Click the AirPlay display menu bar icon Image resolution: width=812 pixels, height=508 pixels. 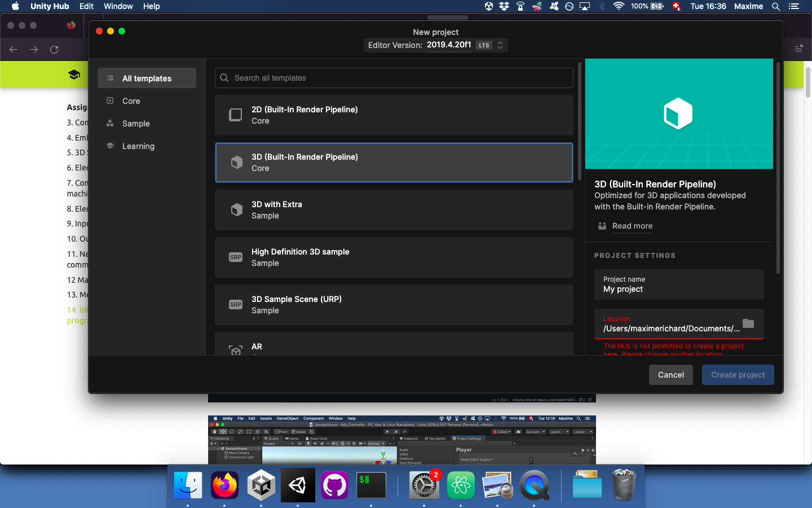(x=585, y=6)
